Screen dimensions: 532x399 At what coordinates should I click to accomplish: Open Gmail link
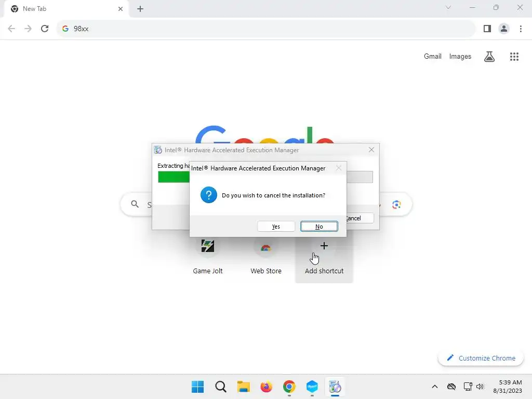[433, 56]
